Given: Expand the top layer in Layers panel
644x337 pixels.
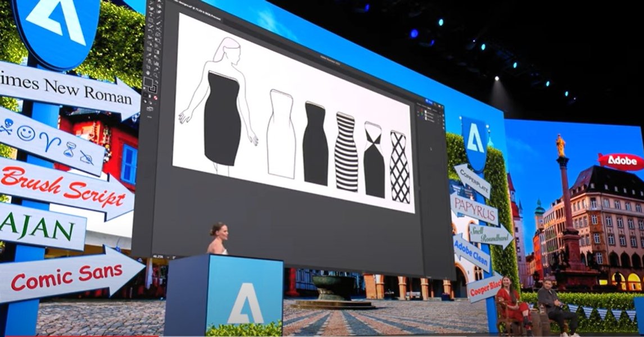Looking at the screenshot, I should [423, 111].
